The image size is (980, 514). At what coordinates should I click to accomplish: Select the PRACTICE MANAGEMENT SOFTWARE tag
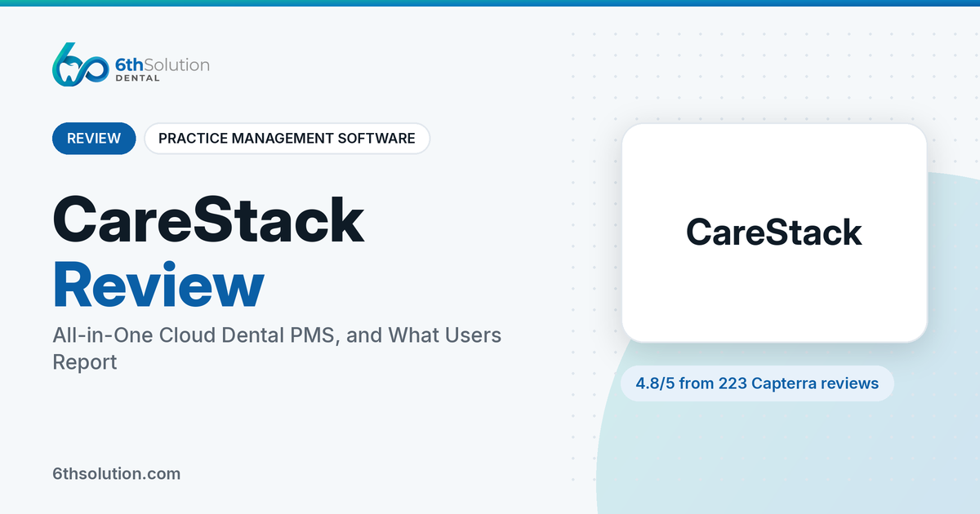click(287, 138)
